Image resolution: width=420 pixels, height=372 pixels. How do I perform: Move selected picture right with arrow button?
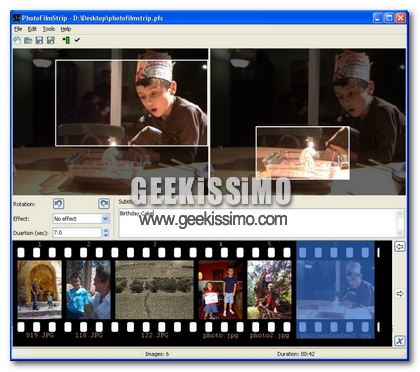tap(400, 294)
